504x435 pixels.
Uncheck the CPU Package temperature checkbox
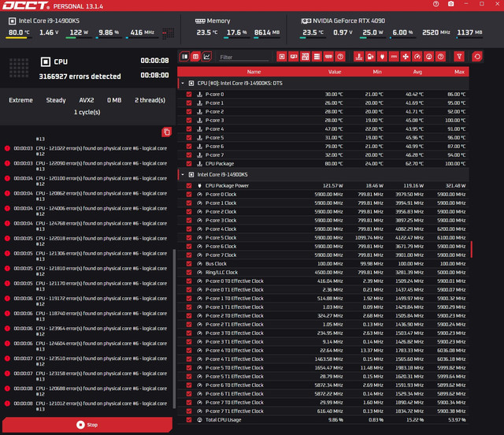(189, 164)
